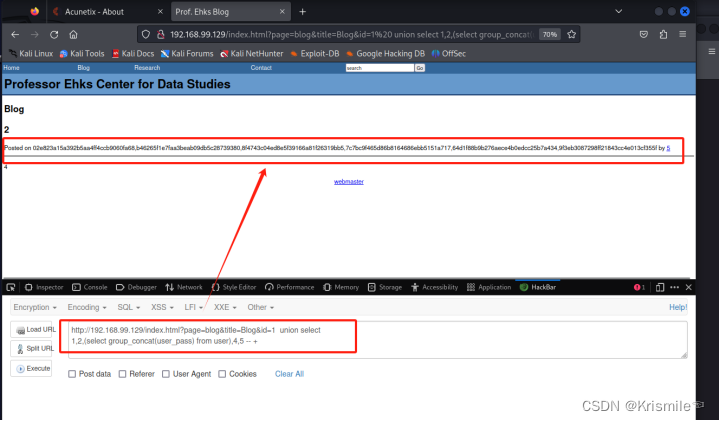Click the Go search button

pyautogui.click(x=420, y=68)
